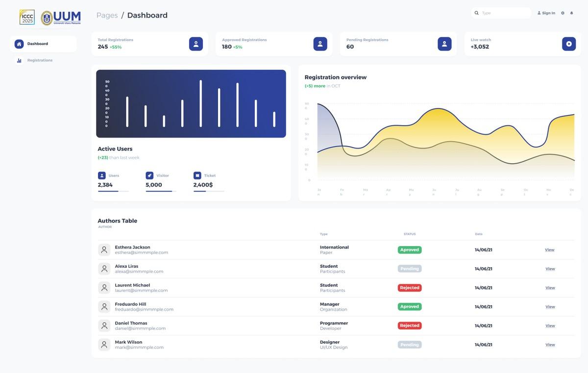Click the Pending Registrations person icon
Image resolution: width=588 pixels, height=373 pixels.
pyautogui.click(x=444, y=44)
